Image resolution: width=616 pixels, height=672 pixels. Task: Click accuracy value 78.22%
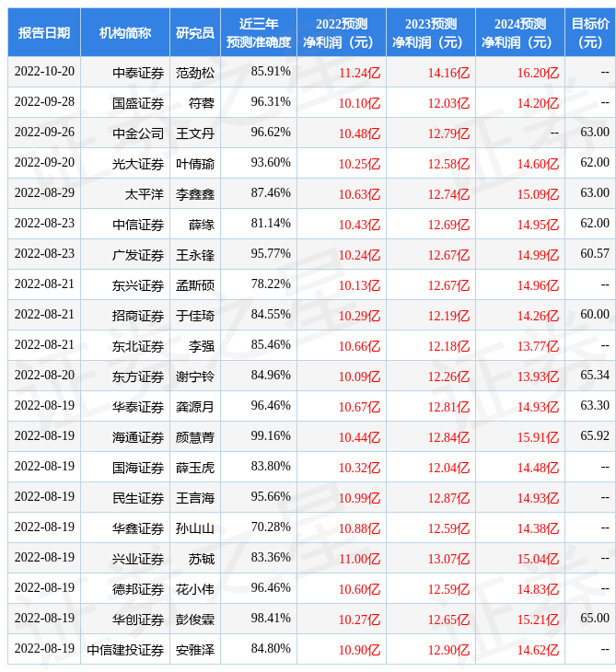point(271,284)
